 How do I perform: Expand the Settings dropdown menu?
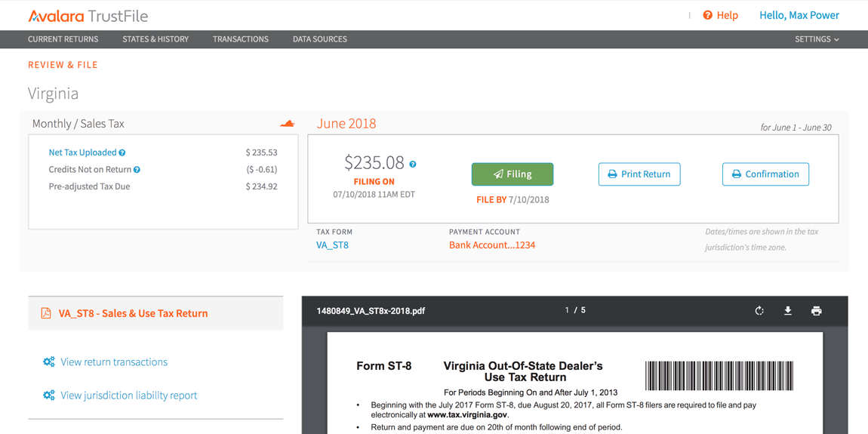click(817, 39)
